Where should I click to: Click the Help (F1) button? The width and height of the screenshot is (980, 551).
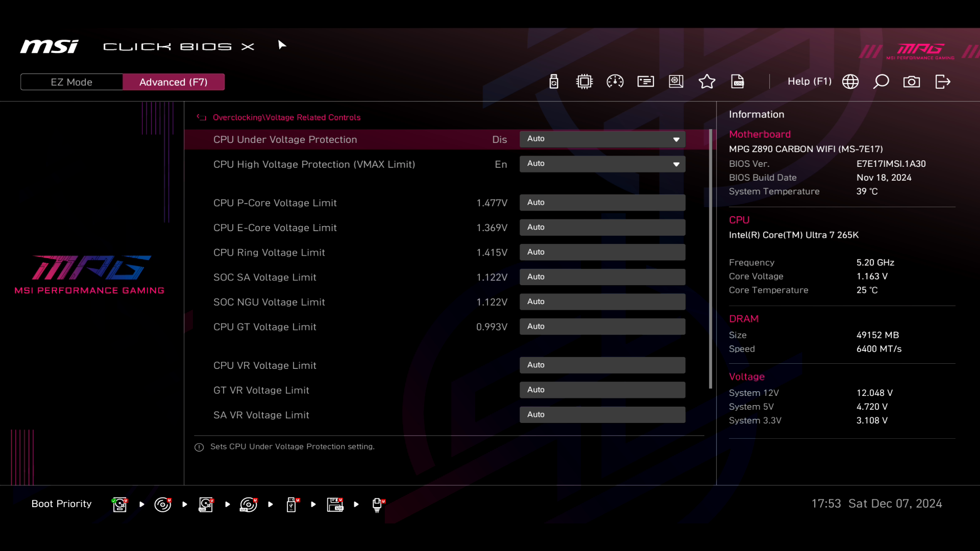pos(810,82)
